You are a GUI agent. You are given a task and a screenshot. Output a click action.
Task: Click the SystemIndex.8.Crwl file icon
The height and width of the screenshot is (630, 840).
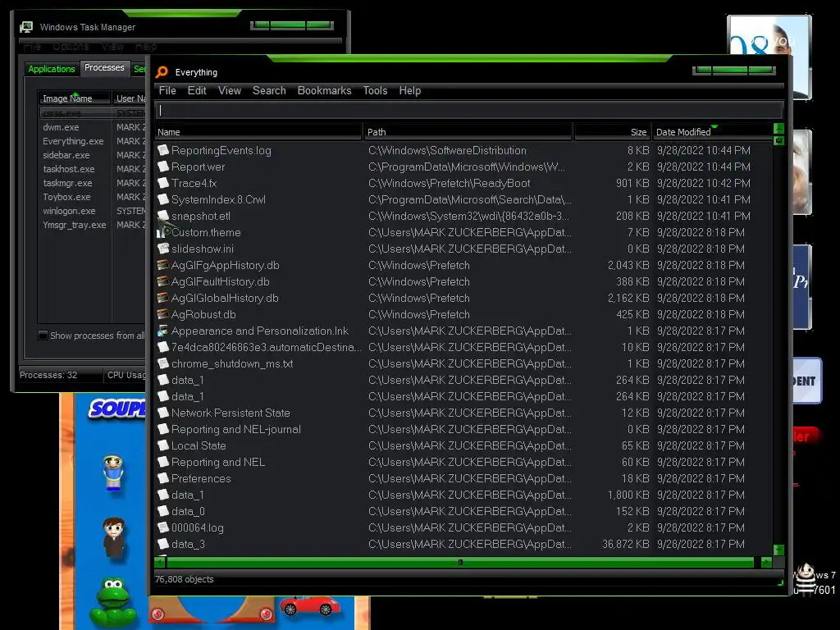[163, 199]
